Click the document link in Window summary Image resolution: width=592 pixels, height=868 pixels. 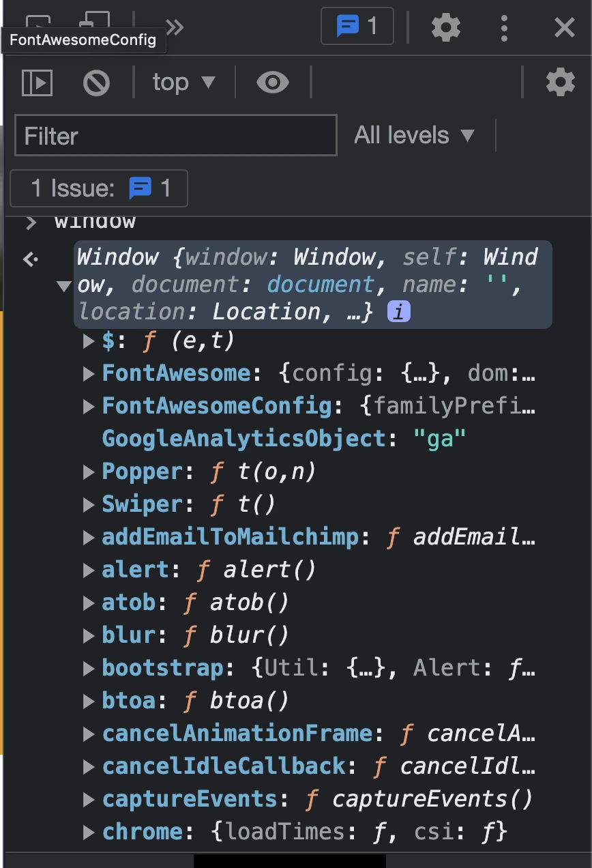(x=321, y=285)
